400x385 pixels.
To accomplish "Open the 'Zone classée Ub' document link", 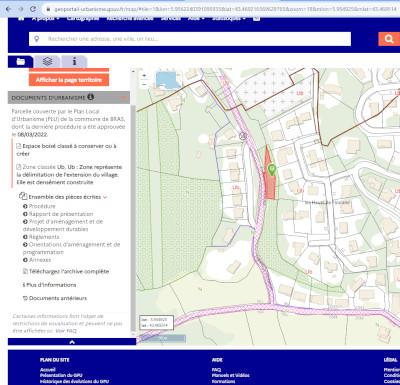I will (x=69, y=175).
